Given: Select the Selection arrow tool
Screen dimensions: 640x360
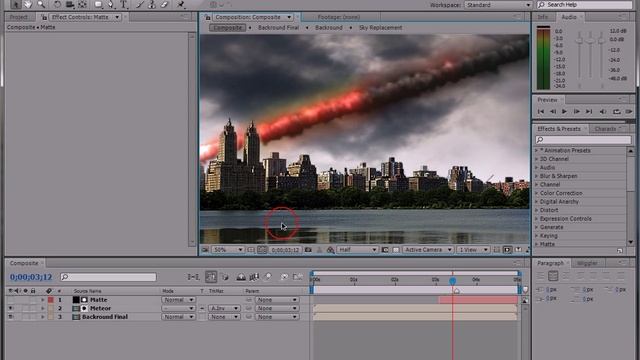Looking at the screenshot, I should coord(16,4).
